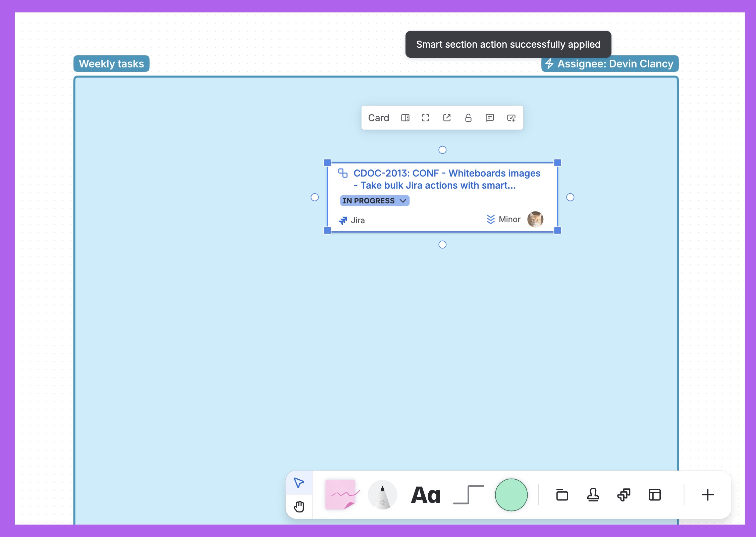
Task: Open the card side panel view icon
Action: pyautogui.click(x=405, y=118)
